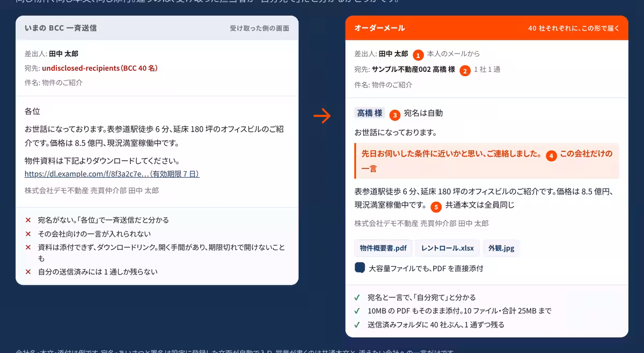Select the 40 社それぞれに、この形で届く caption
Image resolution: width=644 pixels, height=353 pixels.
click(x=574, y=28)
